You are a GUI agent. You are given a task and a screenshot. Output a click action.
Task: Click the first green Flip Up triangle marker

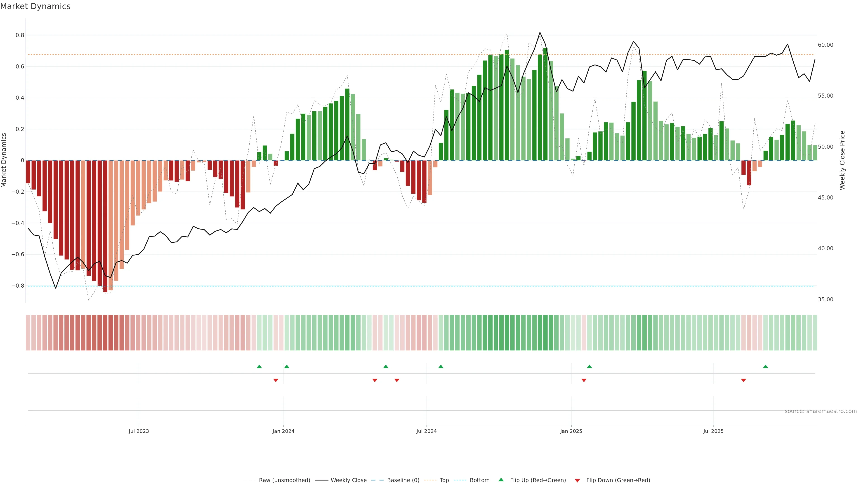pyautogui.click(x=259, y=366)
